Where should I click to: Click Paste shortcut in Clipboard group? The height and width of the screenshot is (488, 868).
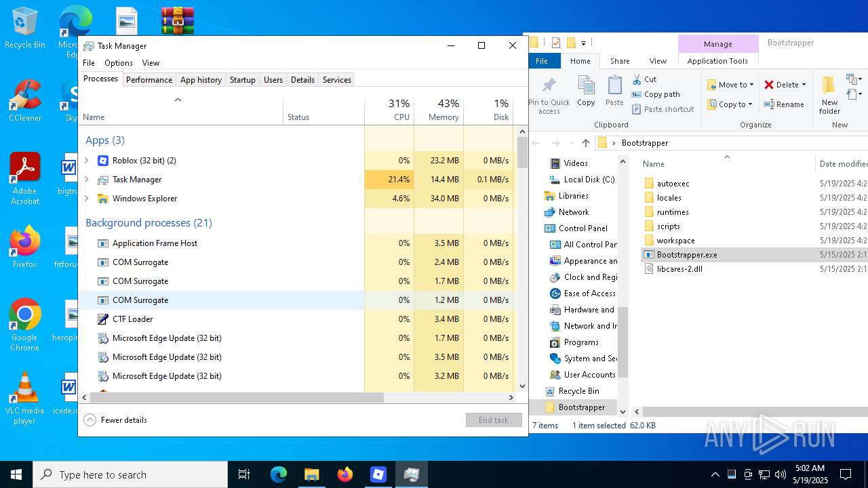point(663,109)
